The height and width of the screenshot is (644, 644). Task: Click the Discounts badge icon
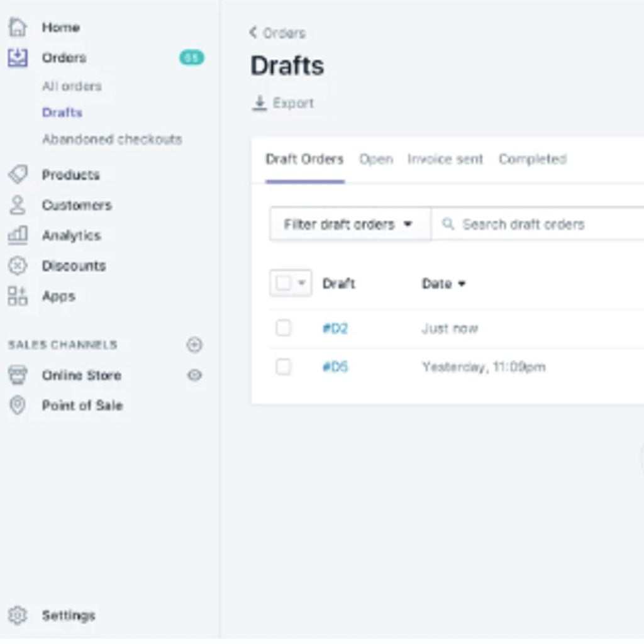[18, 265]
